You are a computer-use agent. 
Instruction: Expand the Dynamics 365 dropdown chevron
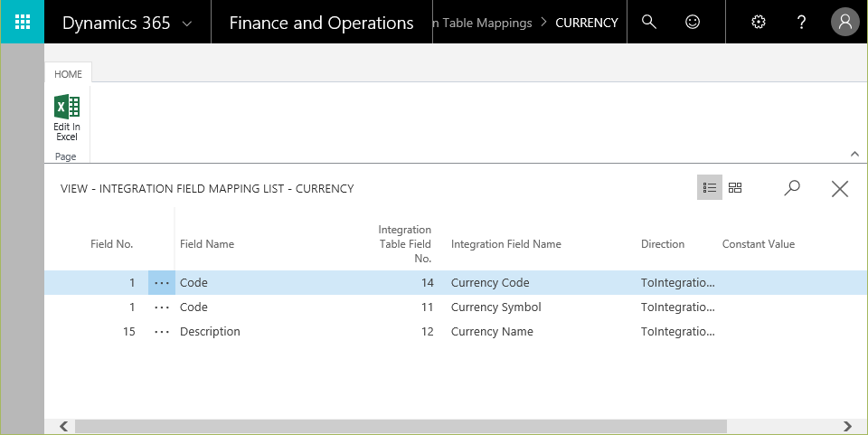tap(187, 24)
